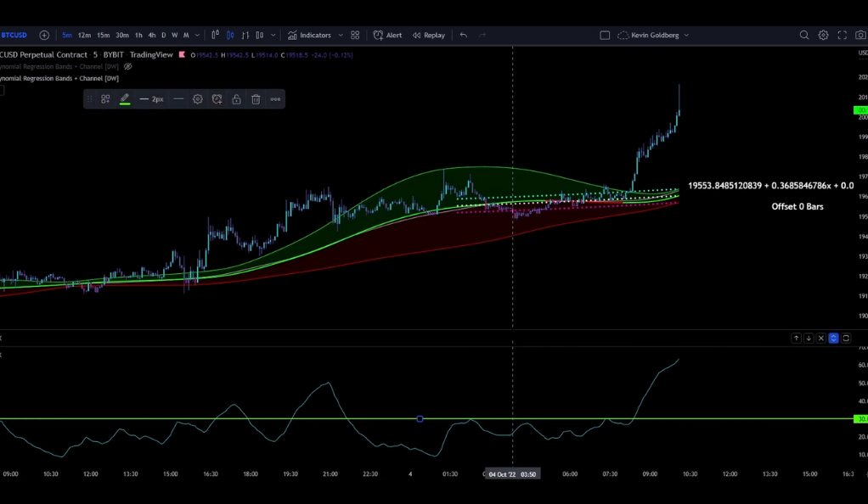Screen dimensions: 868x504
Task: Delete the selected drawing with trash icon
Action: click(x=256, y=99)
